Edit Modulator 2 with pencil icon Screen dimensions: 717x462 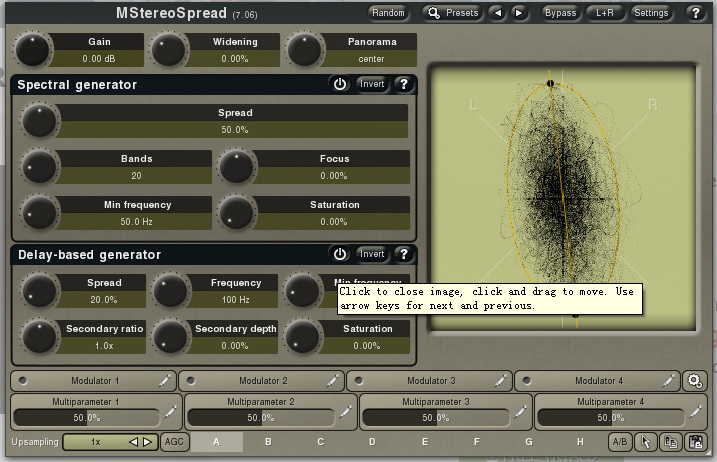[x=332, y=381]
